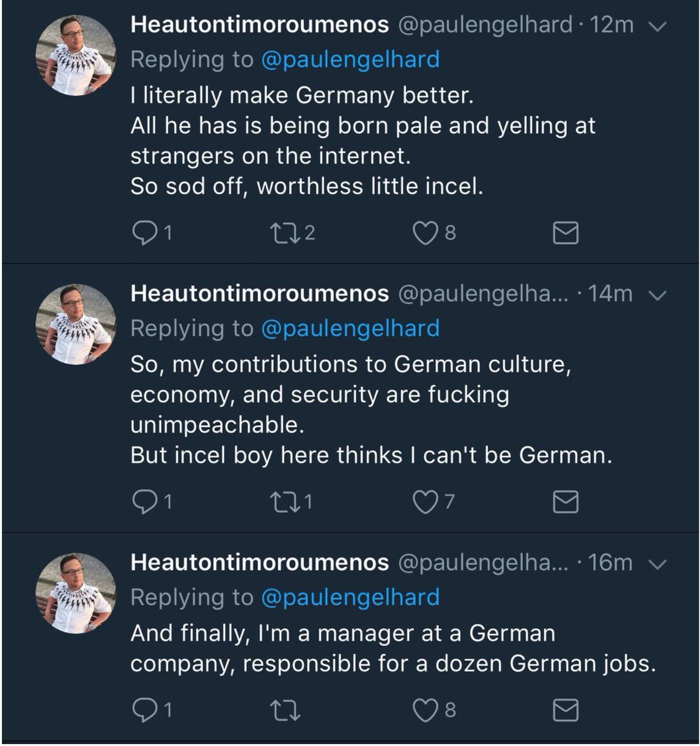
Task: Reply to the 16m tweet
Action: click(145, 709)
